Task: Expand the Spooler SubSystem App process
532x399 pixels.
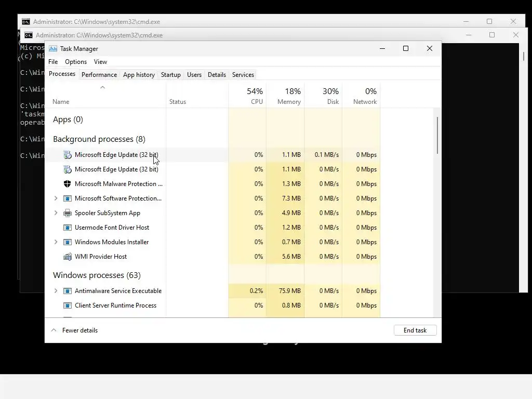Action: point(56,213)
